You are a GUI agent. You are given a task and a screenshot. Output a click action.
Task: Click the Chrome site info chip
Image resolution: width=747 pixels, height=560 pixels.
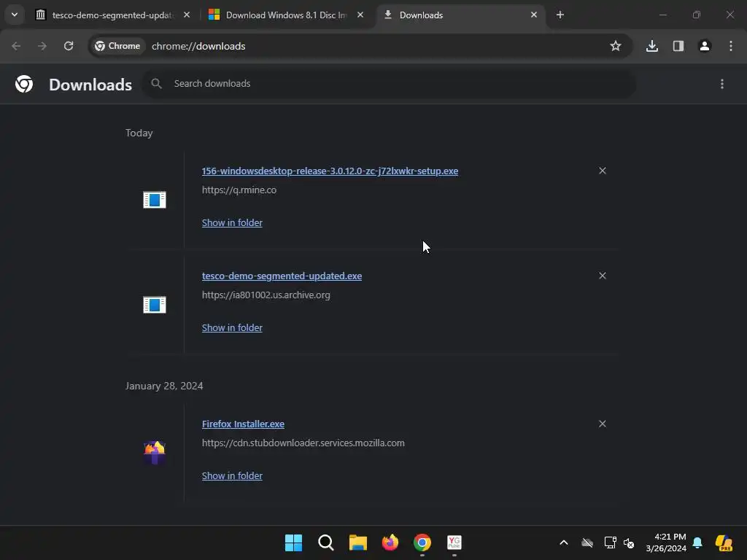point(117,46)
